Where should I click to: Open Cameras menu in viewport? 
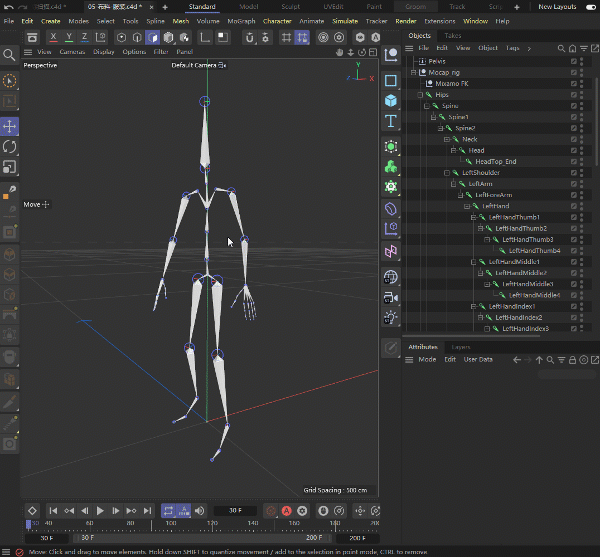(72, 52)
